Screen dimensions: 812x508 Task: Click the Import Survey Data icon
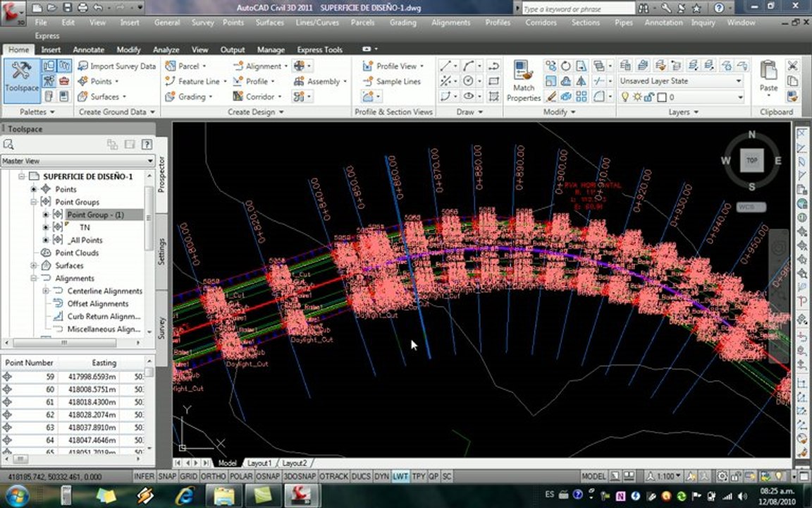(83, 66)
